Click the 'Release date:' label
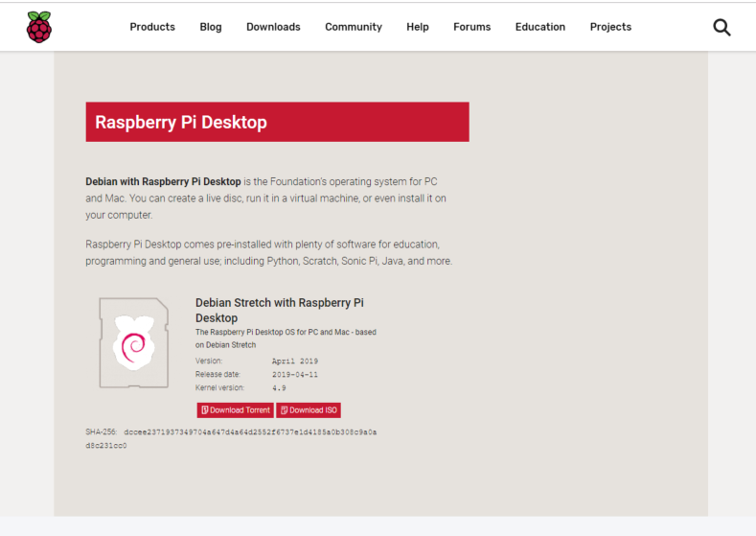756x536 pixels. pyautogui.click(x=218, y=374)
